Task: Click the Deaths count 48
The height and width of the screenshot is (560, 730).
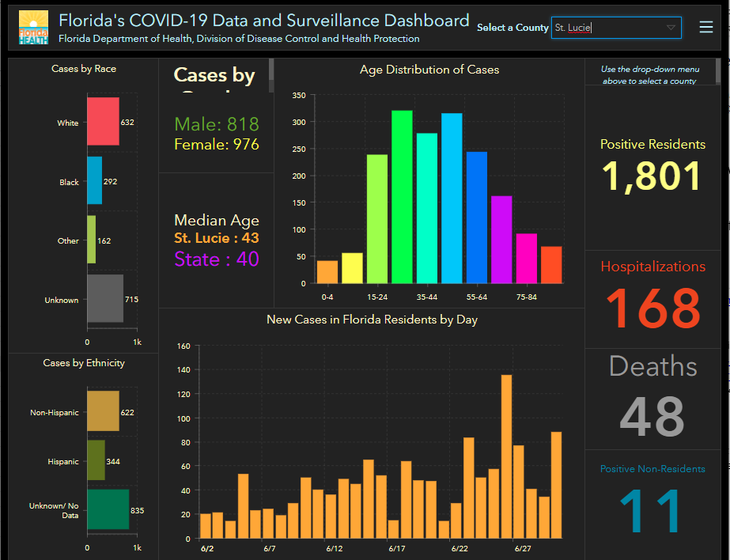Action: [x=652, y=417]
